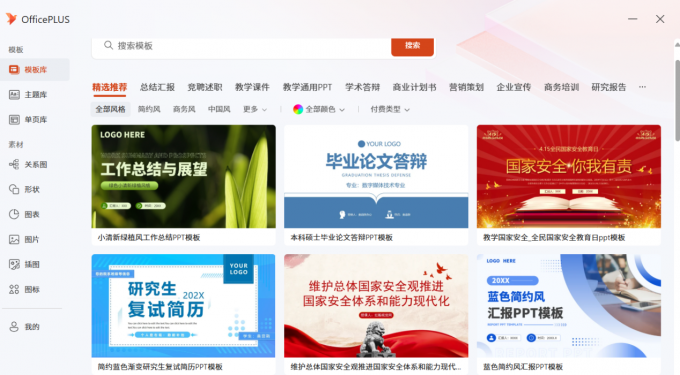
Task: Select the 图表 chart icon
Action: click(14, 214)
